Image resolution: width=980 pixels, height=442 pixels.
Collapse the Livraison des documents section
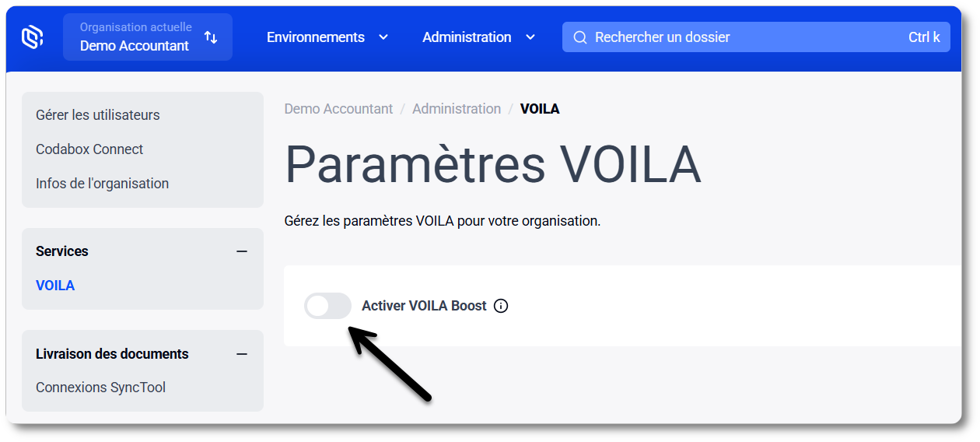[242, 354]
